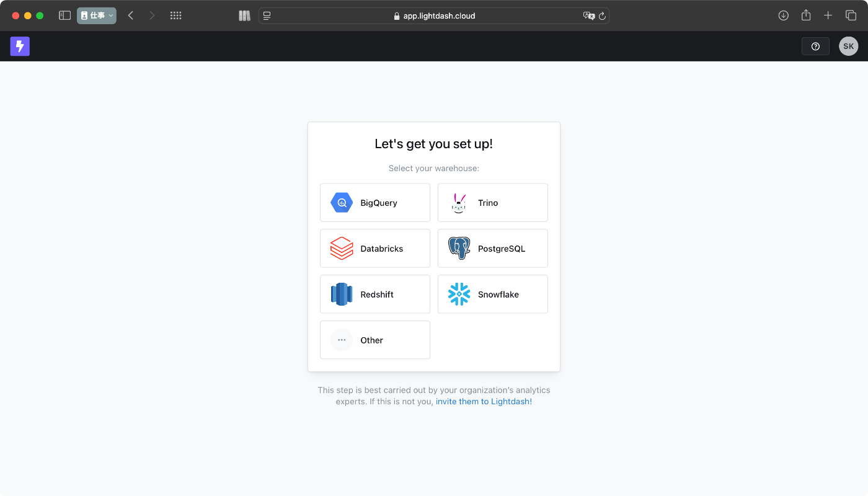Viewport: 868px width, 496px height.
Task: Show Safari downloads
Action: click(x=784, y=15)
